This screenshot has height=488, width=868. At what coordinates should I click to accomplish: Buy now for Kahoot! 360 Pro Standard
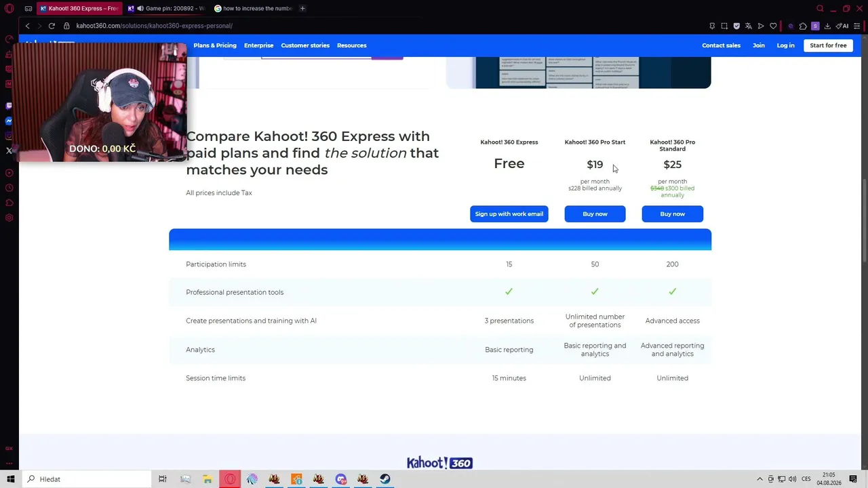point(673,214)
